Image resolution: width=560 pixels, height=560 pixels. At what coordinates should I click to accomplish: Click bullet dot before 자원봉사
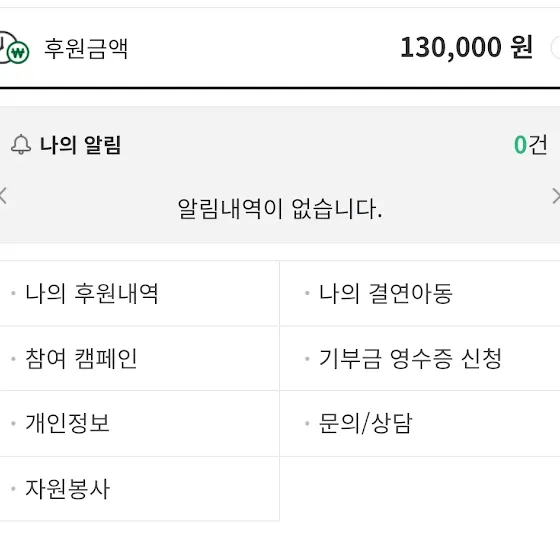coord(14,488)
